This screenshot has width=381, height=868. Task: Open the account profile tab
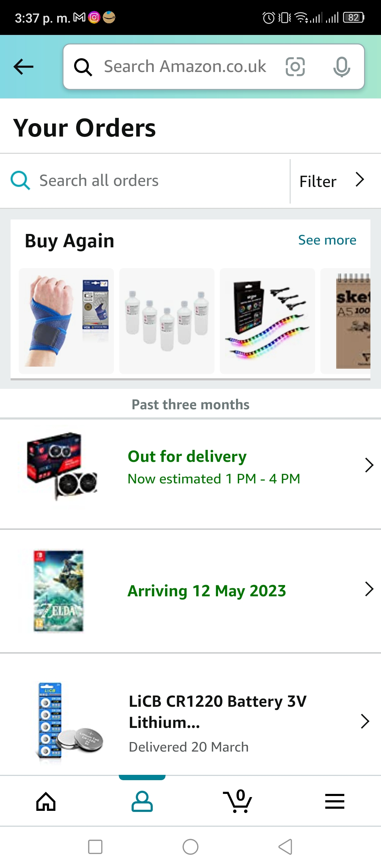tap(142, 801)
